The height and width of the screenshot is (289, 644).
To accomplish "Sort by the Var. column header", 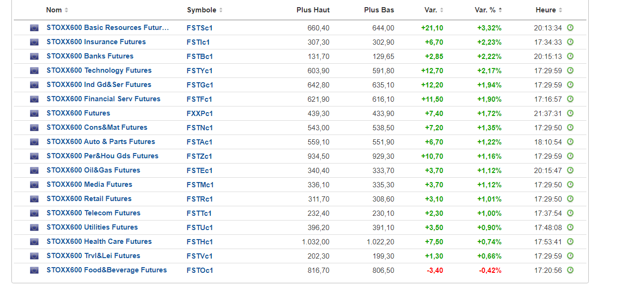I will click(434, 10).
